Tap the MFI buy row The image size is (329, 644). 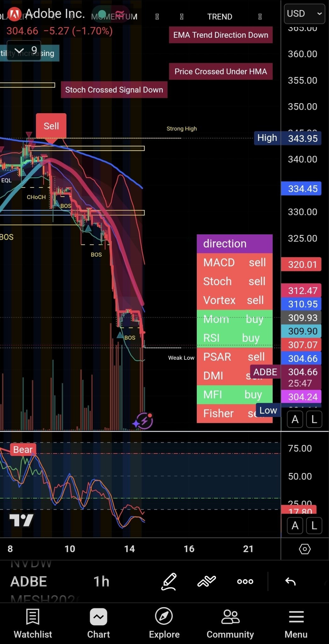pyautogui.click(x=235, y=395)
